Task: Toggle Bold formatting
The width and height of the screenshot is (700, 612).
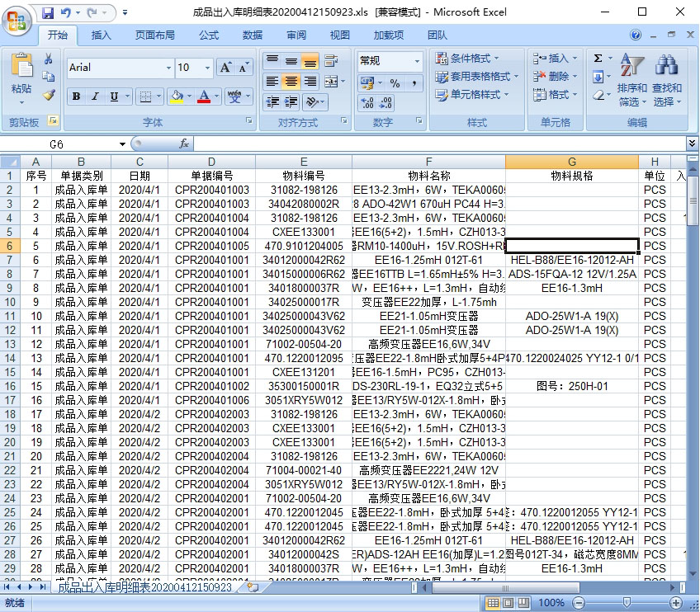Action: (76, 97)
